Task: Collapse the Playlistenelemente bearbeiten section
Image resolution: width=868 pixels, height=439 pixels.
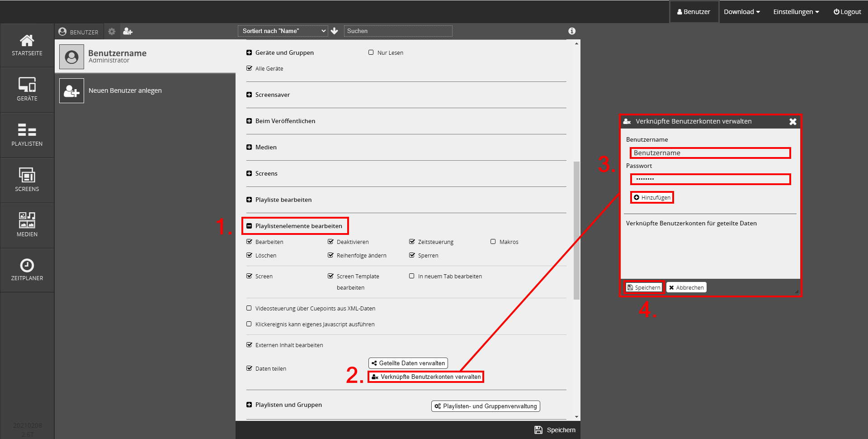Action: click(249, 226)
